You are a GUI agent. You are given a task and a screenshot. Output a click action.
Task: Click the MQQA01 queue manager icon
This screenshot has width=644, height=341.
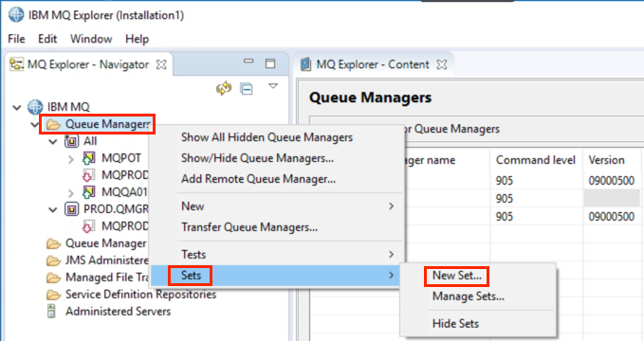89,192
